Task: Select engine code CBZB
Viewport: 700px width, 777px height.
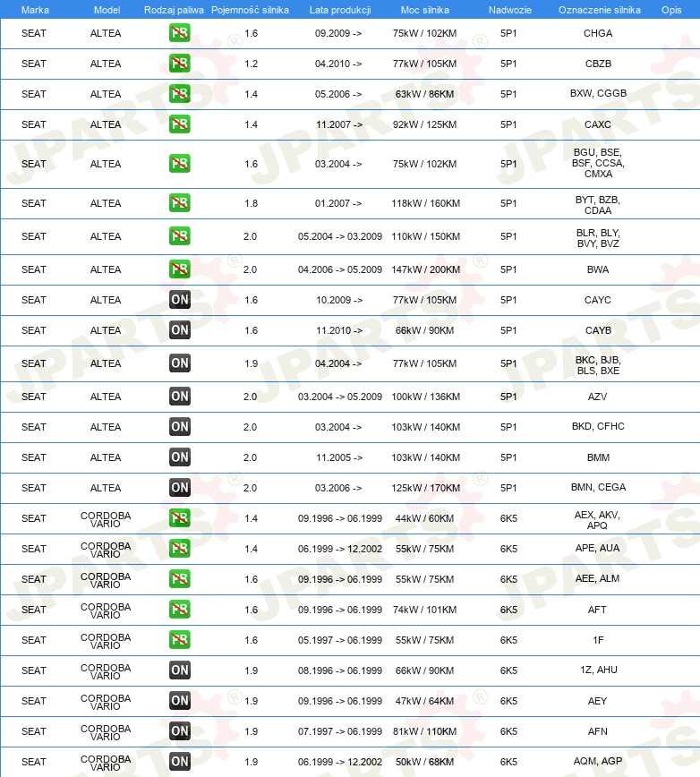Action: [x=598, y=64]
